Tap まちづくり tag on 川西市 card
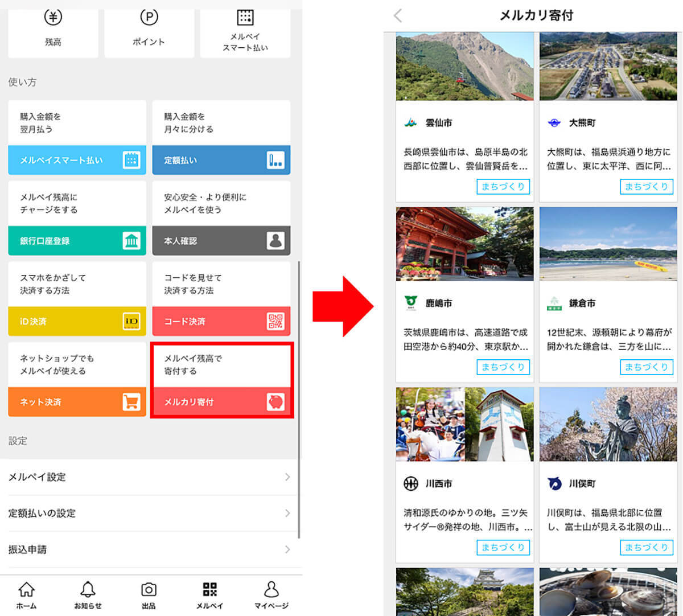The image size is (683, 616). click(503, 547)
